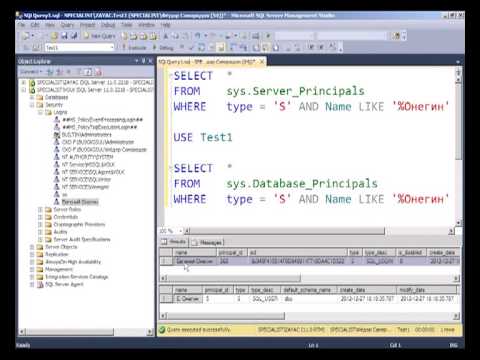480x360 pixels.
Task: Click sys.Server_Principals in the query
Action: pos(295,91)
